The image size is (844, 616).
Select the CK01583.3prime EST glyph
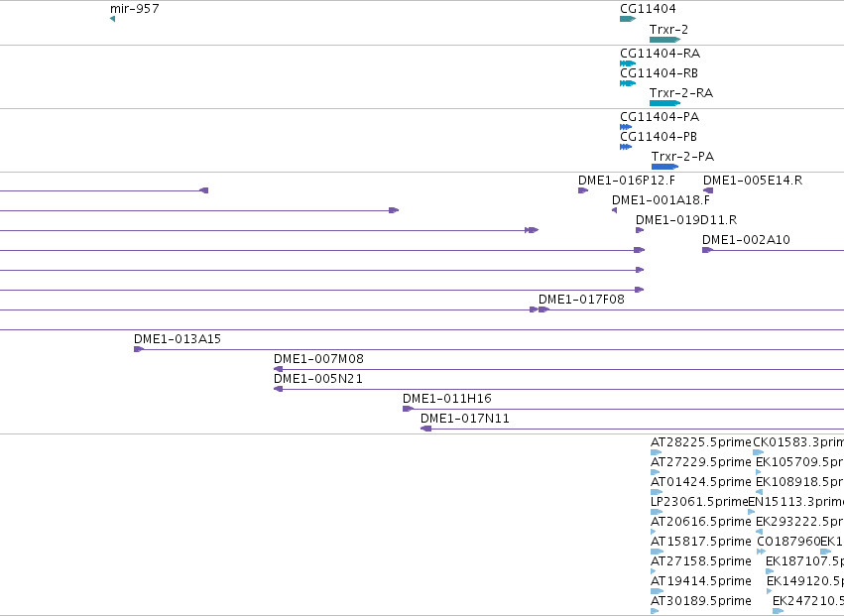[759, 453]
